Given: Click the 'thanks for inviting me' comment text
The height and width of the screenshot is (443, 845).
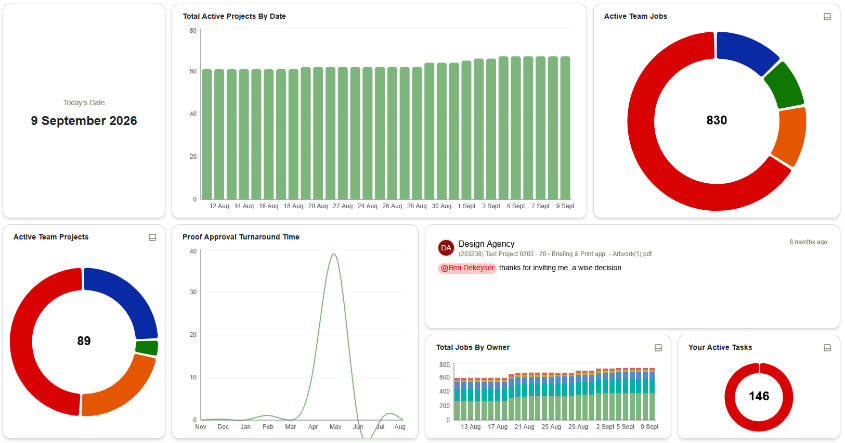Looking at the screenshot, I should click(560, 268).
